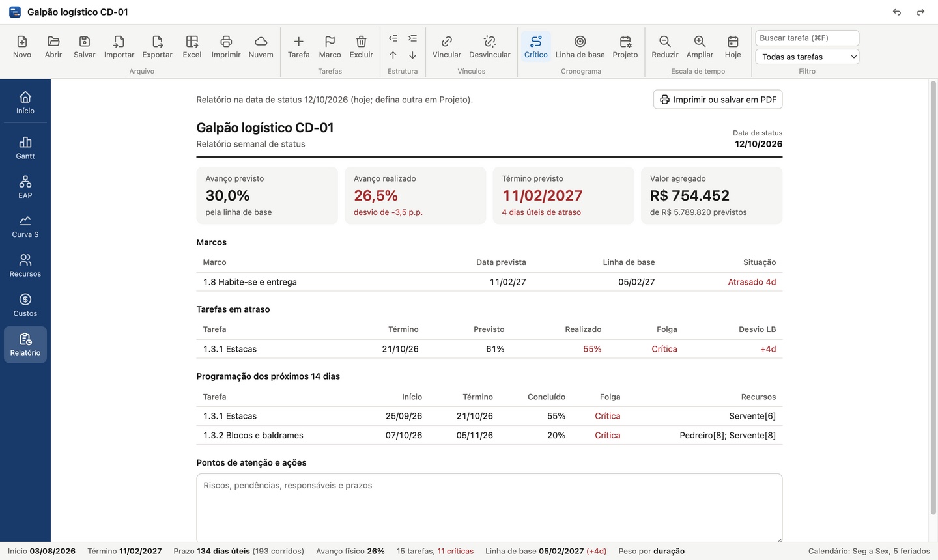Open the Todas as tarefas filter dropdown

tap(807, 57)
